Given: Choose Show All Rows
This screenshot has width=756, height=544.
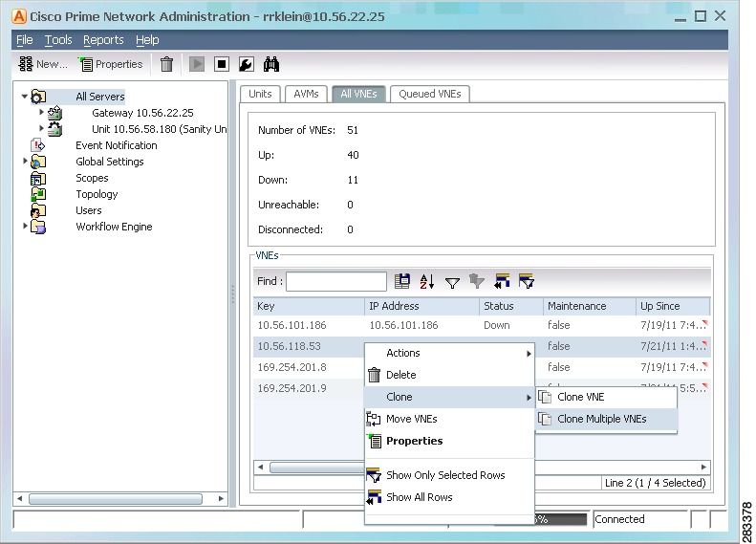Looking at the screenshot, I should [449, 497].
